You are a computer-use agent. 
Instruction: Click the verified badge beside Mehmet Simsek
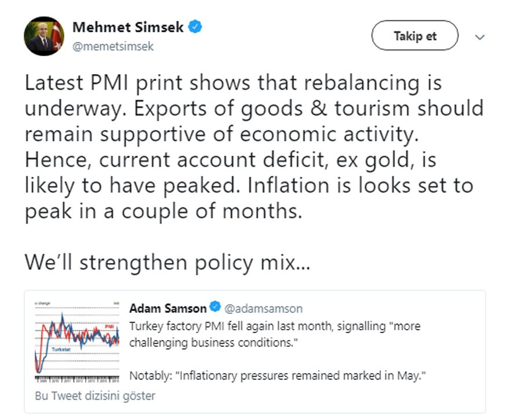pyautogui.click(x=196, y=27)
